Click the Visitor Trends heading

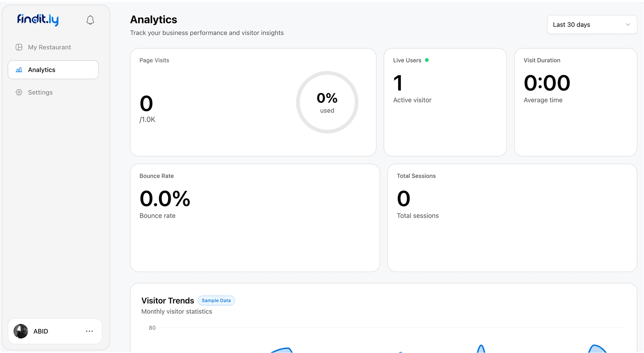[x=168, y=301]
